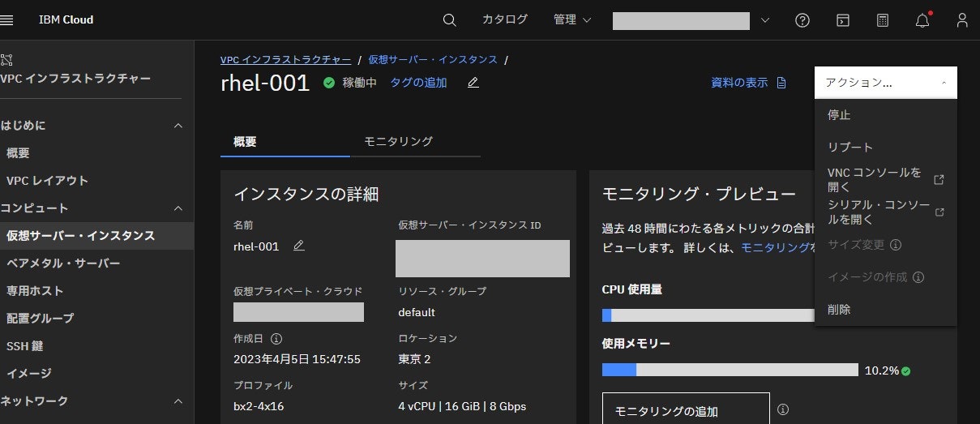This screenshot has height=424, width=980.
Task: Select 削除 from the actions menu
Action: pos(886,310)
